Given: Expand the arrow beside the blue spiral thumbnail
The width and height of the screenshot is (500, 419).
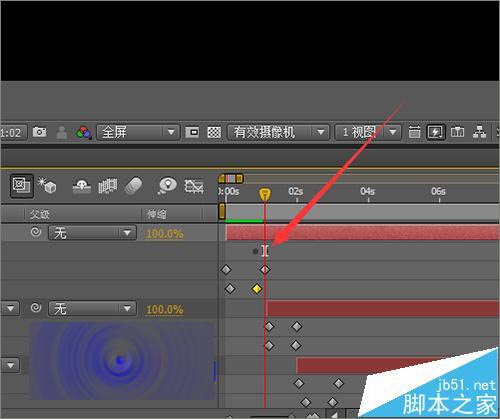Looking at the screenshot, I should tap(10, 365).
